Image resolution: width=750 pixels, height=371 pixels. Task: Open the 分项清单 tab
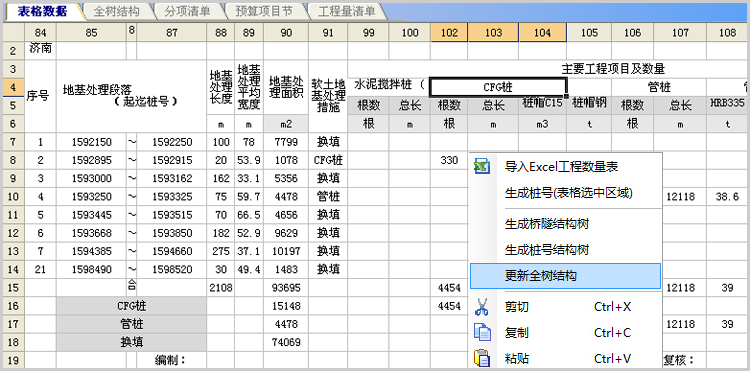[188, 11]
